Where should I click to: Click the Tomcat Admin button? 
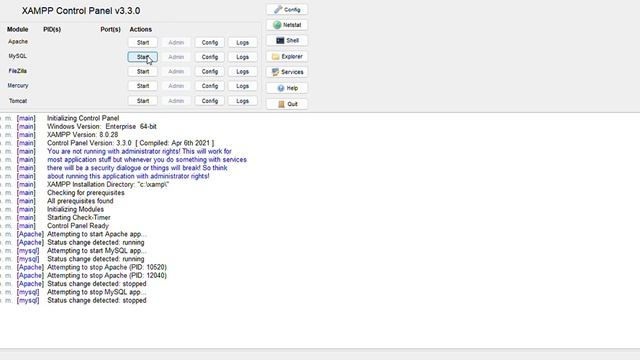[176, 101]
